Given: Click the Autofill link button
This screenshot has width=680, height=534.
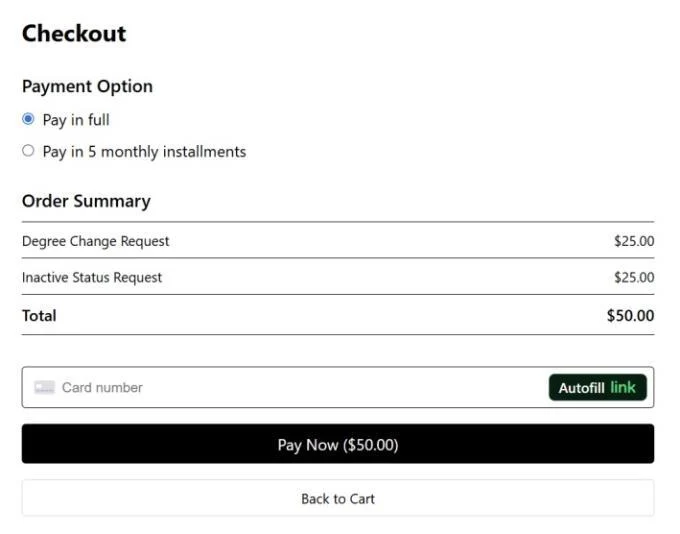Looking at the screenshot, I should click(x=598, y=387).
